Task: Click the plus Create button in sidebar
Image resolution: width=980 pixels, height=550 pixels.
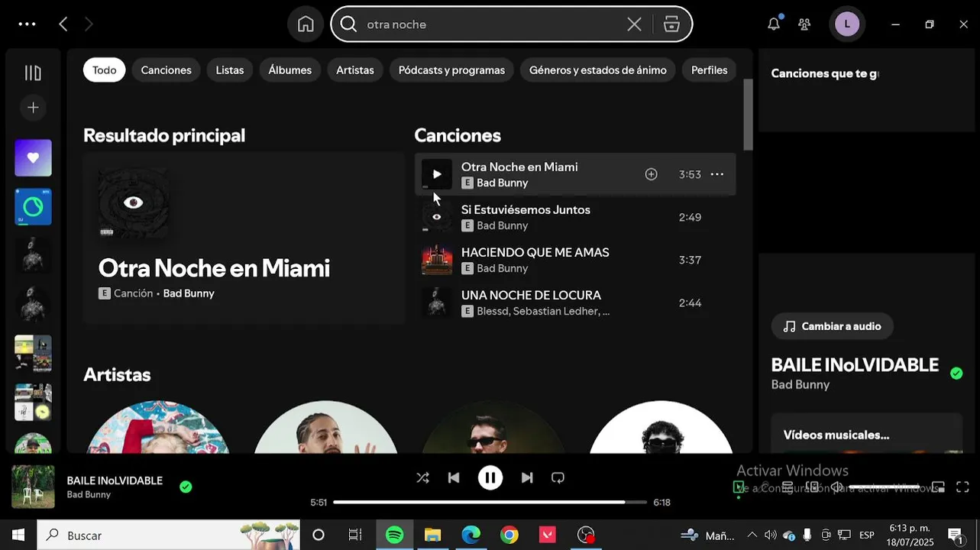Action: (33, 108)
